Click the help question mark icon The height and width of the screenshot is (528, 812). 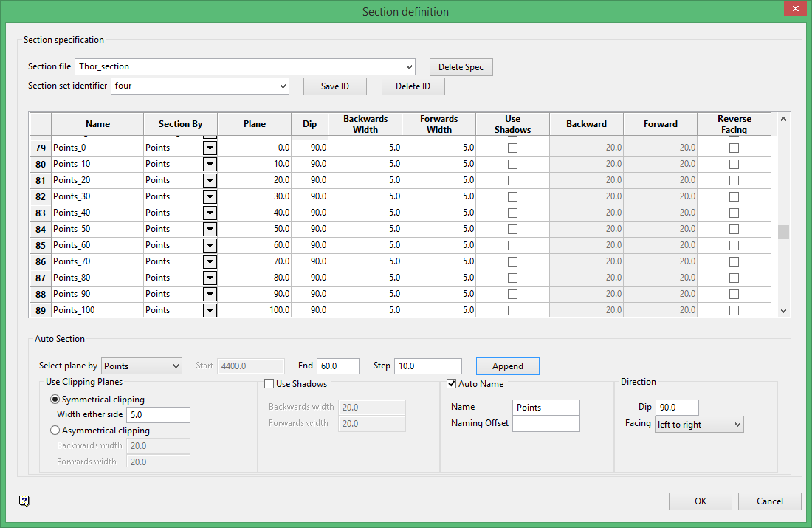pyautogui.click(x=24, y=501)
